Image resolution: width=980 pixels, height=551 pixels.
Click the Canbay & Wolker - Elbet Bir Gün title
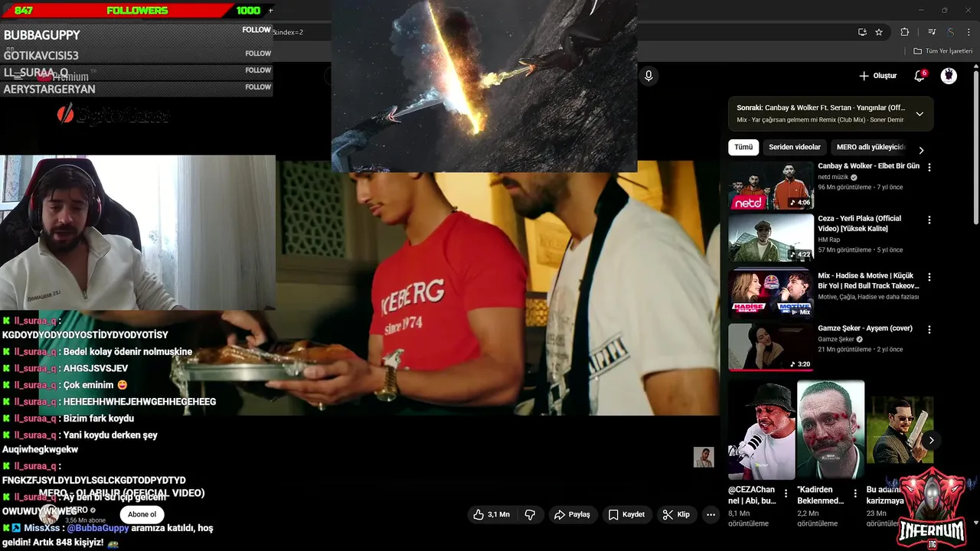(868, 166)
